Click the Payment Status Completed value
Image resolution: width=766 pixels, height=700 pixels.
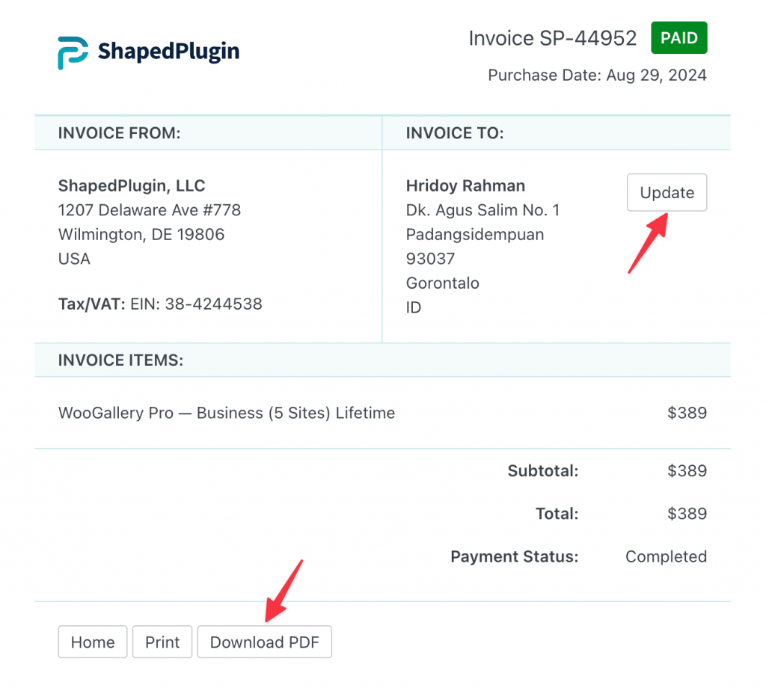coord(666,556)
